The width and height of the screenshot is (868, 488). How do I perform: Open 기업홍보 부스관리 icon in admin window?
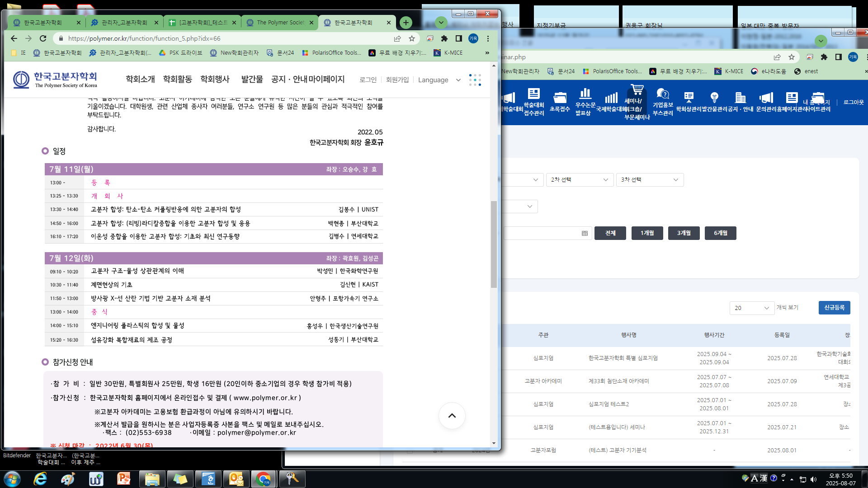tap(663, 102)
